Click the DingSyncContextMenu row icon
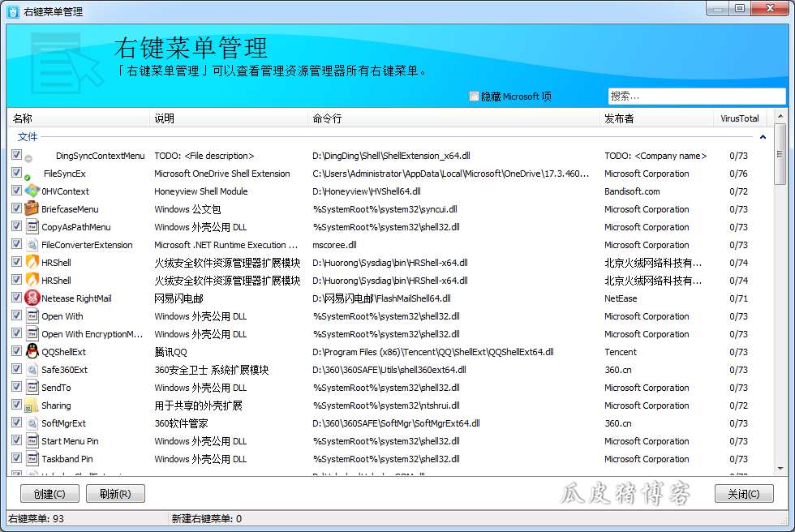Image resolution: width=795 pixels, height=532 pixels. coord(28,159)
